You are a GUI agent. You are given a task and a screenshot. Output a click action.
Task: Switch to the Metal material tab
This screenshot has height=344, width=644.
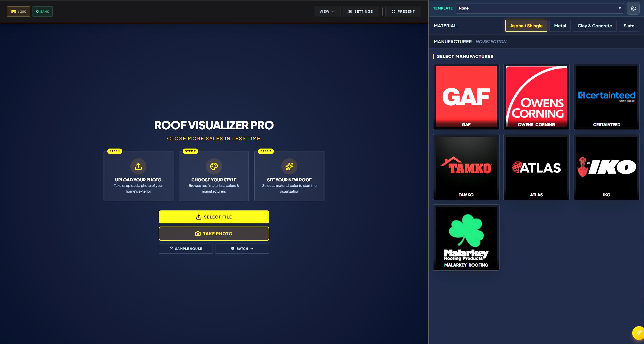click(x=560, y=26)
